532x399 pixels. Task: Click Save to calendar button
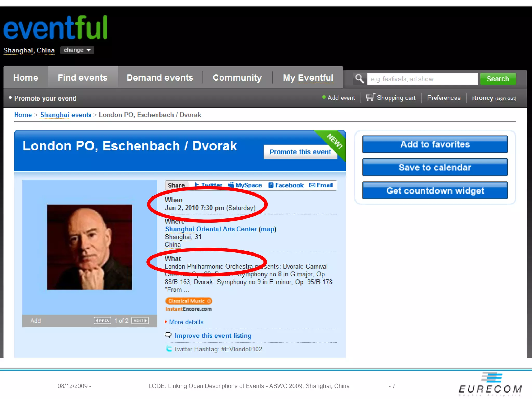click(x=435, y=167)
